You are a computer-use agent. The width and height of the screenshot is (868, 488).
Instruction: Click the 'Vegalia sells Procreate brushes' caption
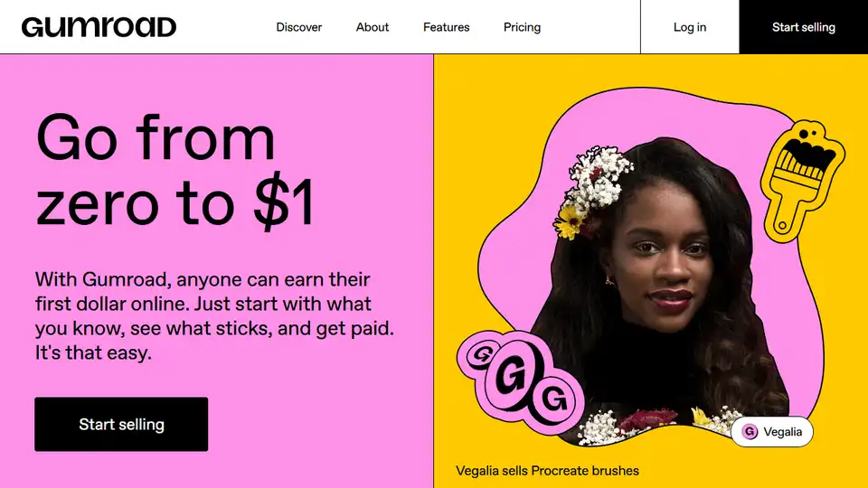[x=548, y=471]
